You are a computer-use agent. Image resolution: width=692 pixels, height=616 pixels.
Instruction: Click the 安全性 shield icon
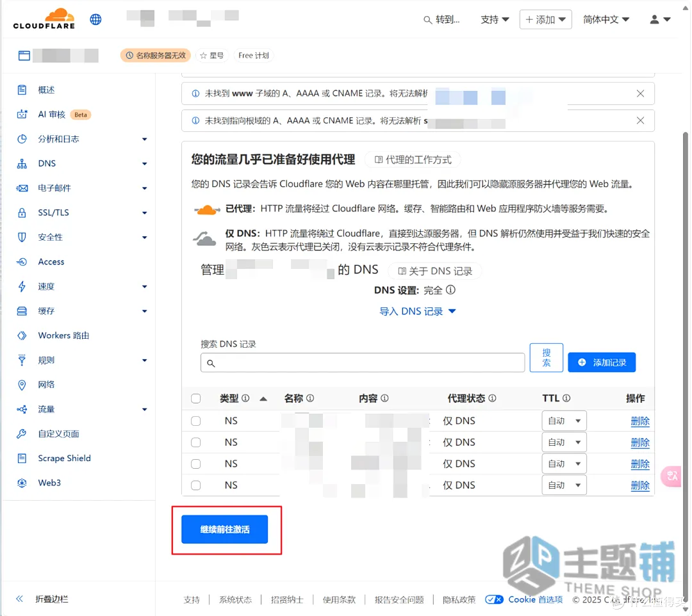tap(22, 237)
